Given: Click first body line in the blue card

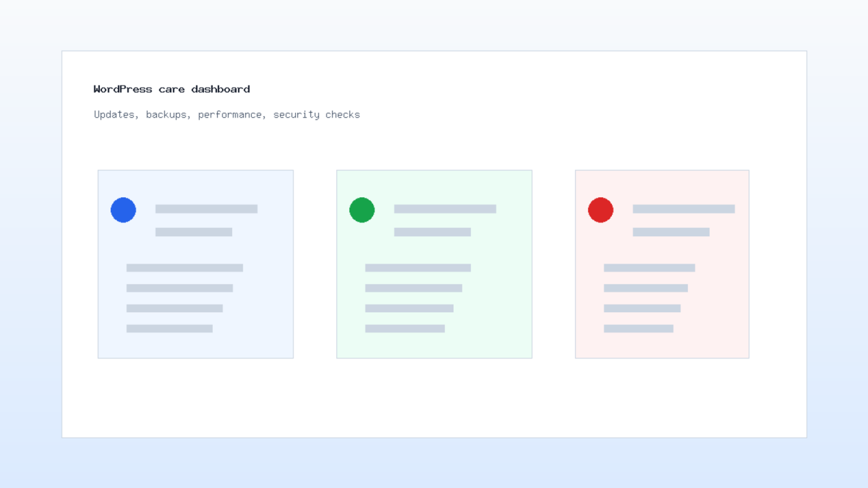Looking at the screenshot, I should click(x=184, y=268).
